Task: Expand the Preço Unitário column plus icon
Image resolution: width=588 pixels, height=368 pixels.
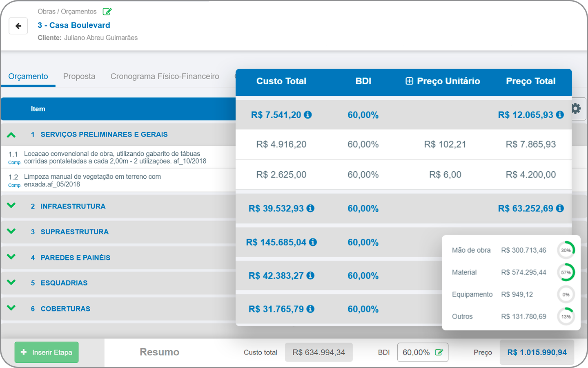Action: click(409, 81)
